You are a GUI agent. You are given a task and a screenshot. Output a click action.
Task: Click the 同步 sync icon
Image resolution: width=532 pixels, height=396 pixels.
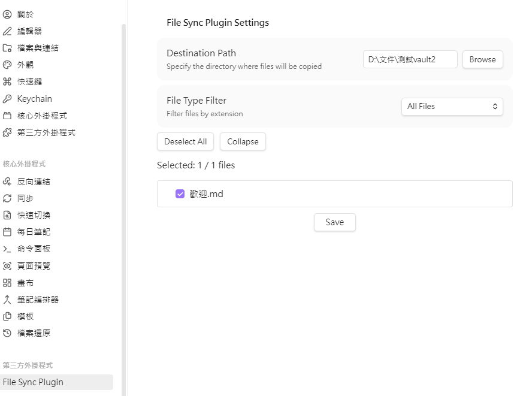pos(7,198)
